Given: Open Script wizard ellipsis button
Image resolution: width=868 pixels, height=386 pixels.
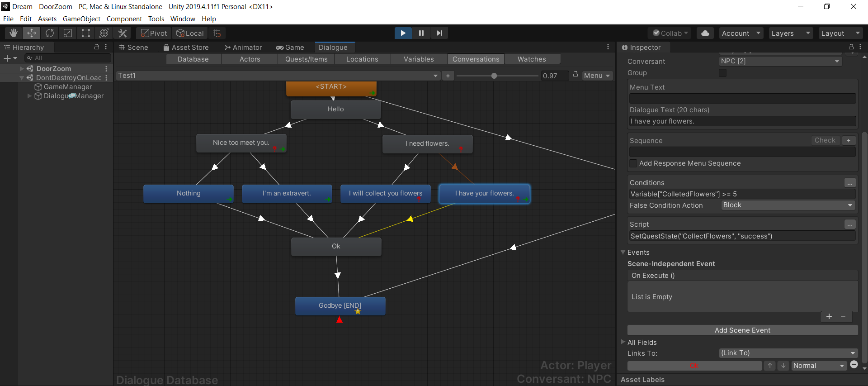Looking at the screenshot, I should click(850, 224).
